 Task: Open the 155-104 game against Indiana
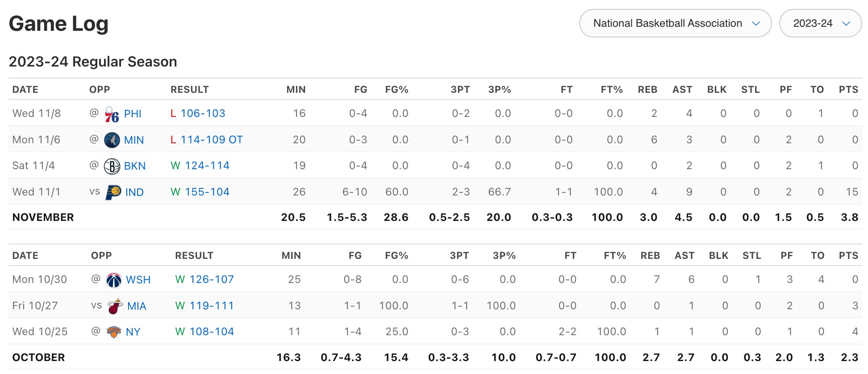[207, 192]
